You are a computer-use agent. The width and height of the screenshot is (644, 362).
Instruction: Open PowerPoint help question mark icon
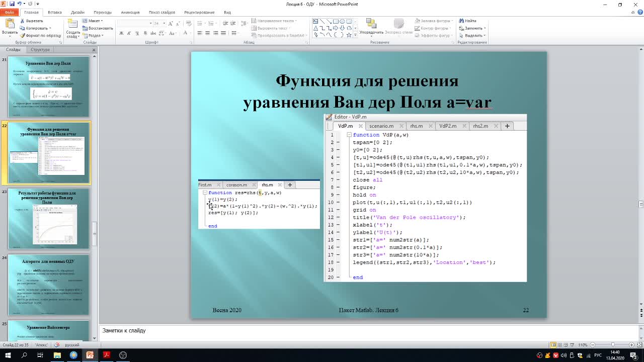point(640,12)
